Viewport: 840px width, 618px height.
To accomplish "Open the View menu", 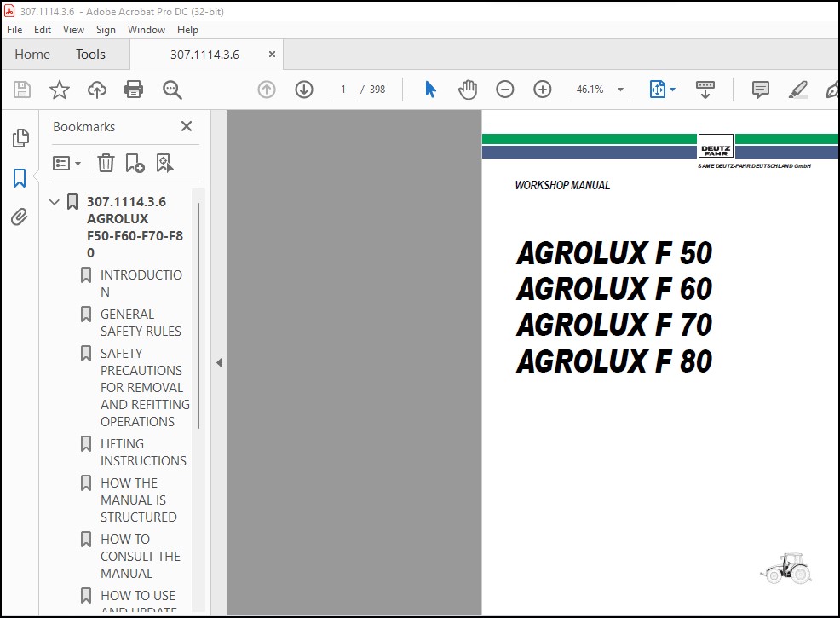I will tap(73, 30).
